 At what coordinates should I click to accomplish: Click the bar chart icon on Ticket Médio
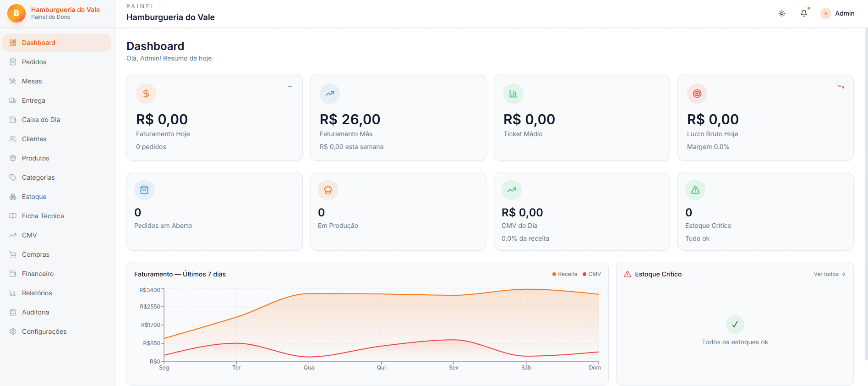click(x=513, y=94)
